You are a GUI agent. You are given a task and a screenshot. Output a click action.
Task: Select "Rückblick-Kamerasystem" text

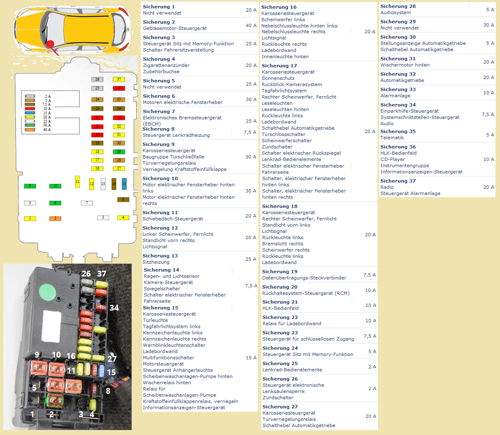292,85
